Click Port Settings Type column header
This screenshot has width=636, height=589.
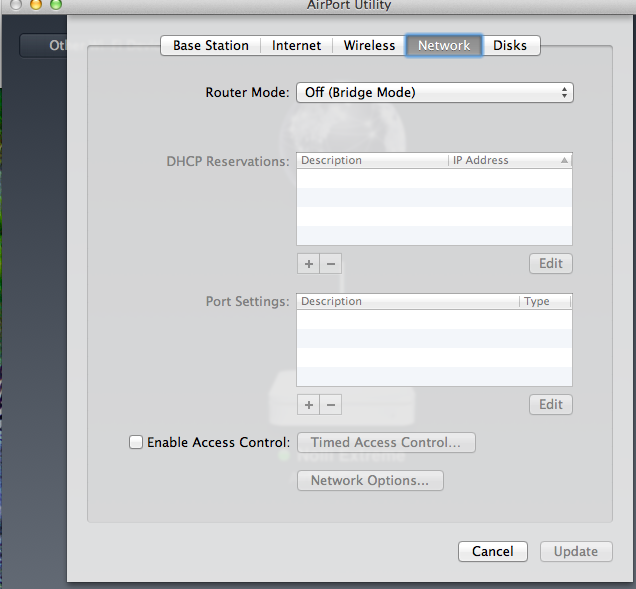click(x=545, y=301)
